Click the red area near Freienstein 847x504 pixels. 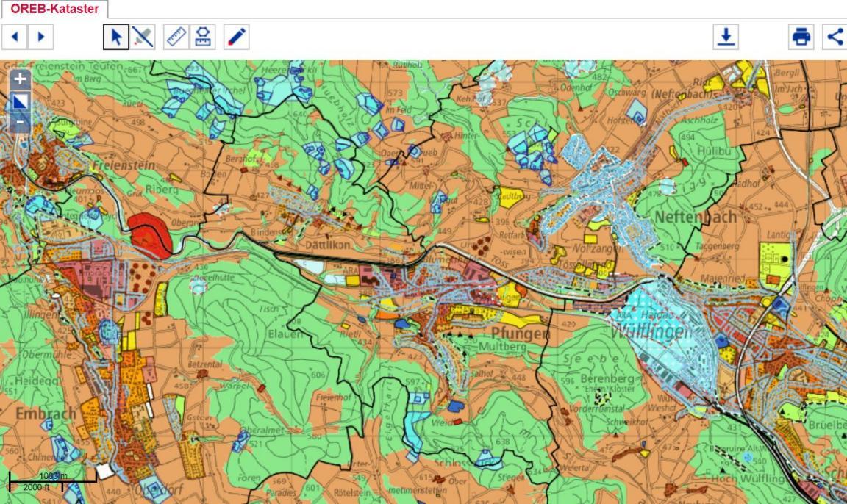(151, 232)
